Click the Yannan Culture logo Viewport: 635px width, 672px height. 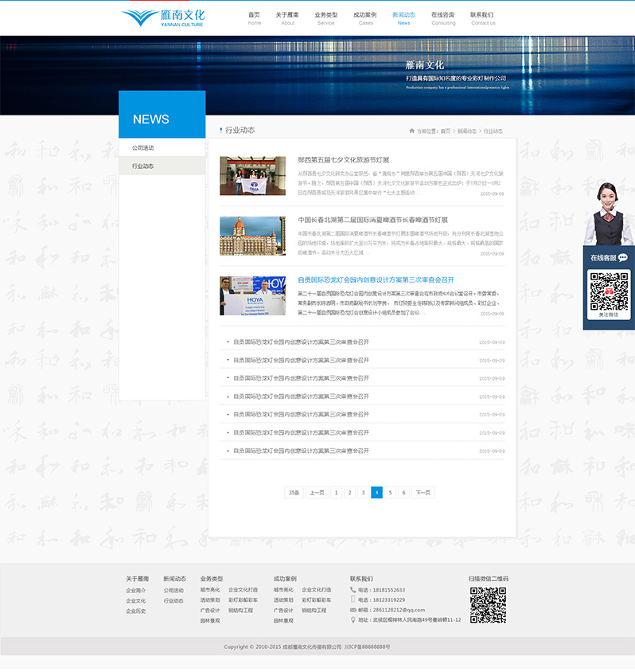click(163, 18)
